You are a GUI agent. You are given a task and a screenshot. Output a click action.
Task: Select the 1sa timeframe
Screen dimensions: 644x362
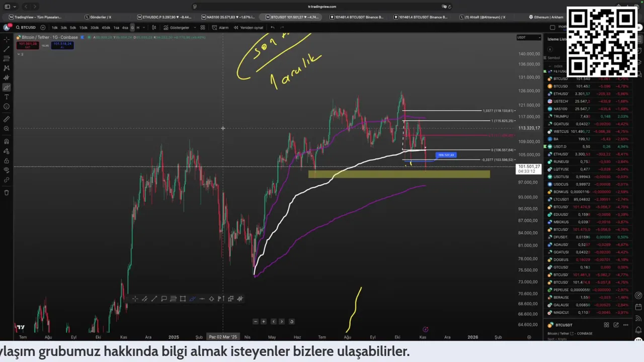[116, 28]
